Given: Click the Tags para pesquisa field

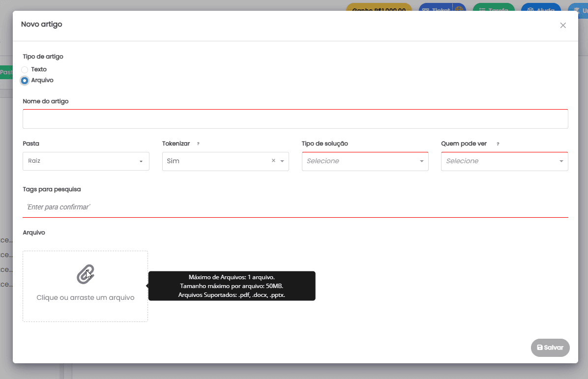Looking at the screenshot, I should pyautogui.click(x=295, y=207).
